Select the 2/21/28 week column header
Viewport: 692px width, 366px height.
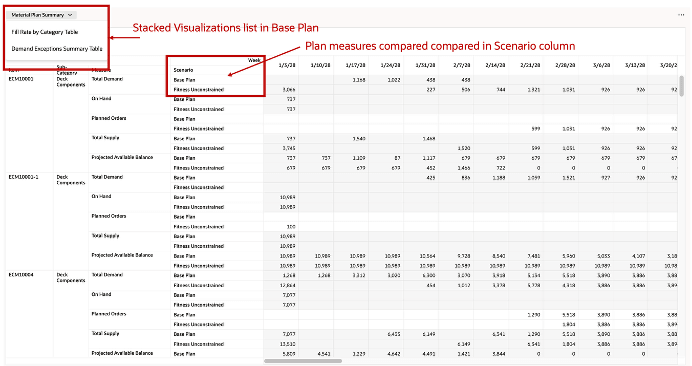tap(530, 65)
